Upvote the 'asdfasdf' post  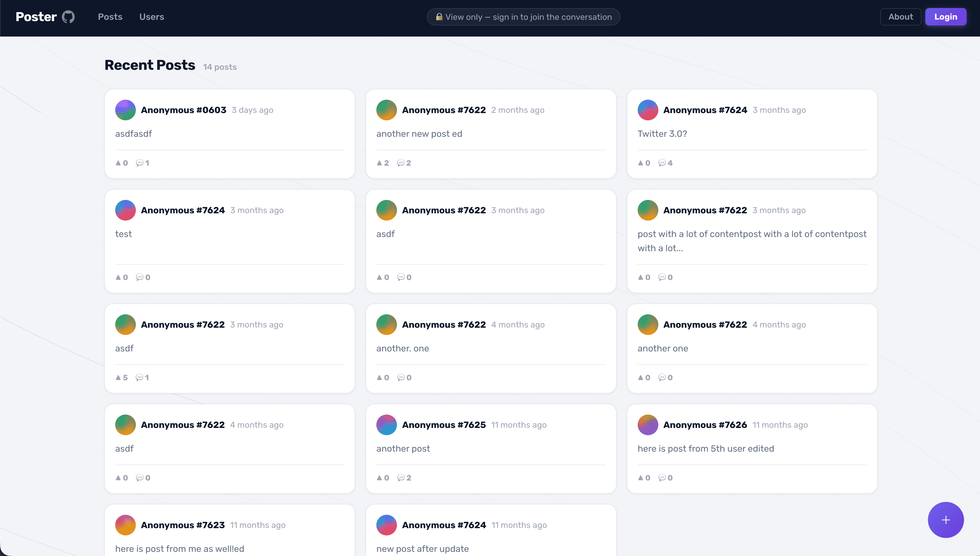122,163
